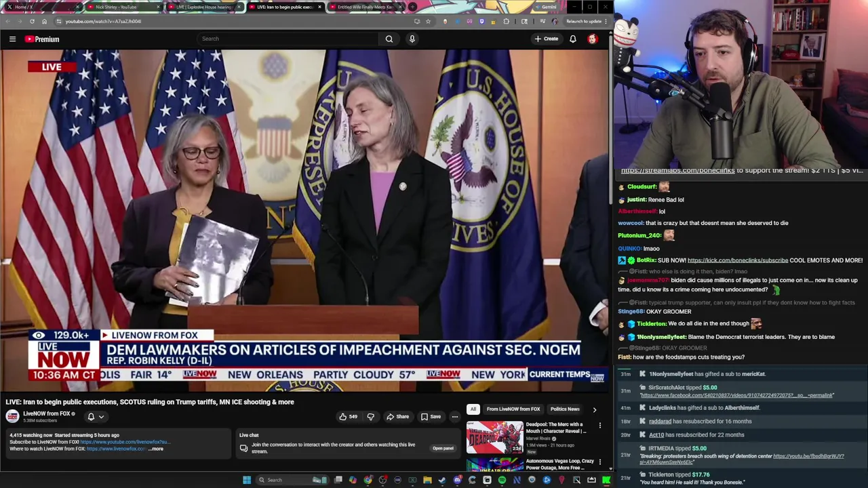Open Create dropdown in YouTube header
This screenshot has width=868, height=488.
546,39
